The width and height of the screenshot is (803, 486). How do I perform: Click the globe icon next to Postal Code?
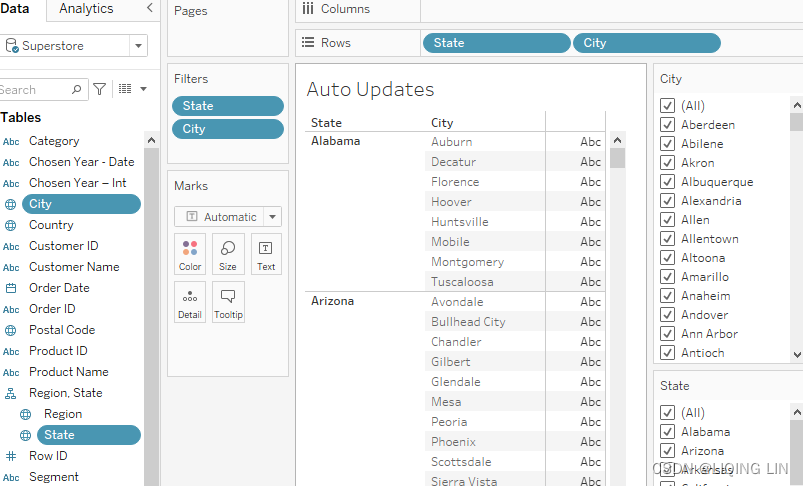coord(11,330)
